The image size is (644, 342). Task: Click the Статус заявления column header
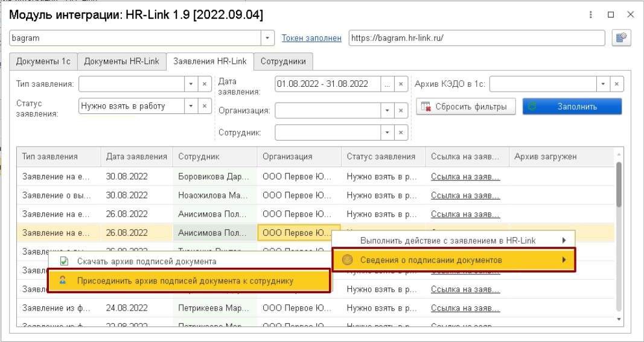(384, 157)
